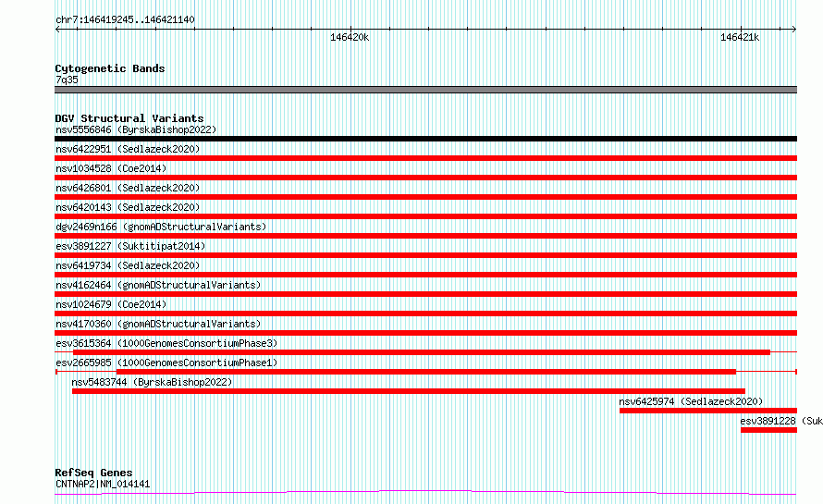The height and width of the screenshot is (504, 823).
Task: Click the red bar under dgv2469n166
Action: 425,236
